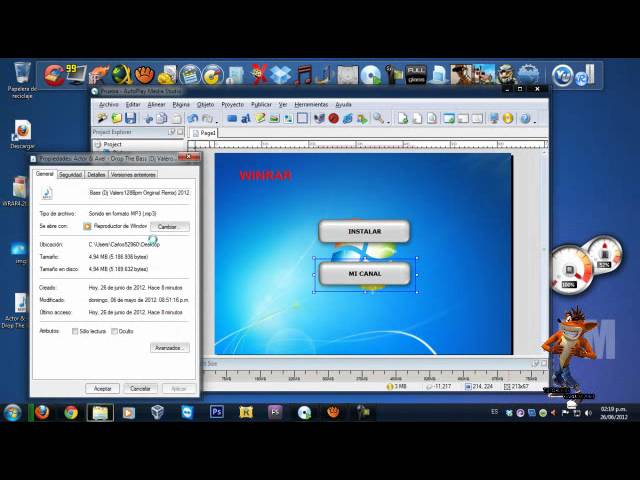The height and width of the screenshot is (480, 640).
Task: Click the Windows Start orb
Action: pyautogui.click(x=13, y=413)
